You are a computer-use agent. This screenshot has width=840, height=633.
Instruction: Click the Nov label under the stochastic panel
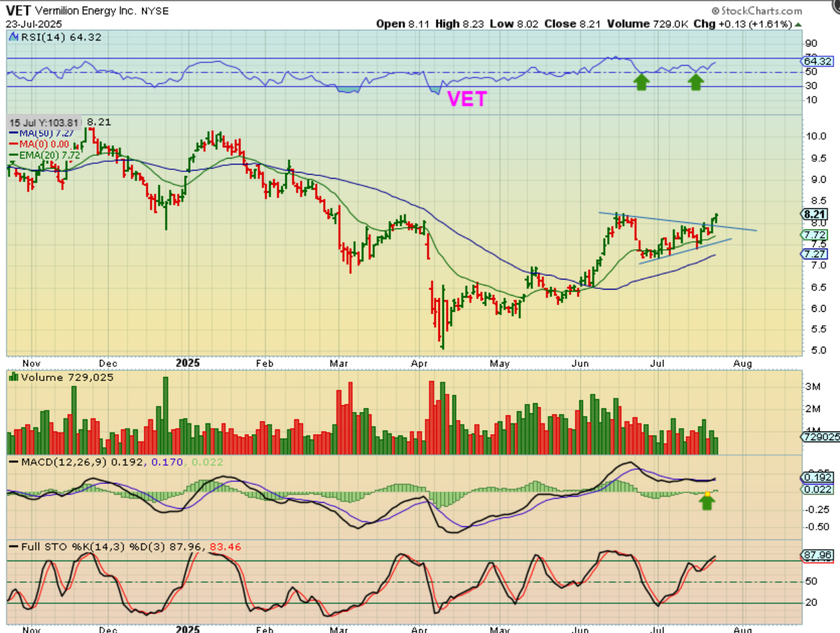tap(30, 630)
